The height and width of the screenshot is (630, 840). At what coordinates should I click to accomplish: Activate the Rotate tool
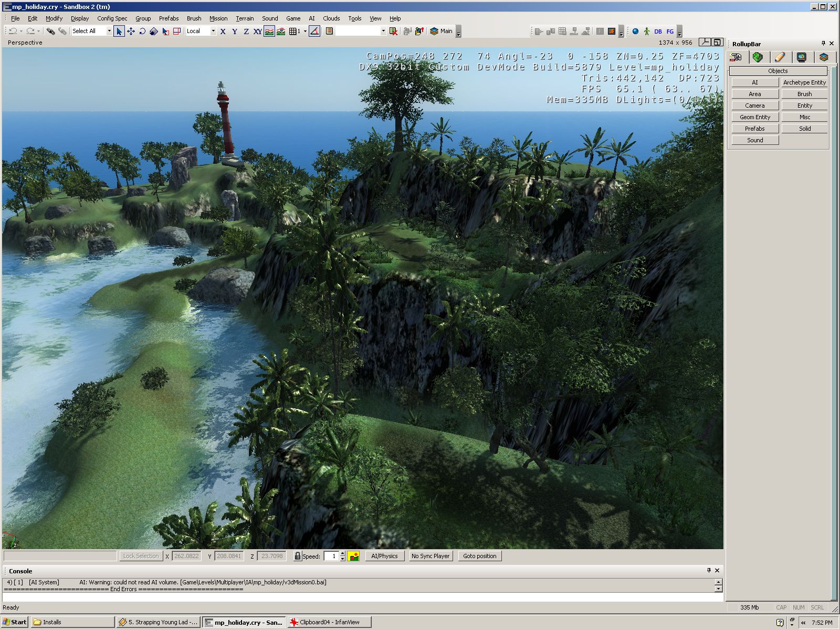click(x=142, y=31)
